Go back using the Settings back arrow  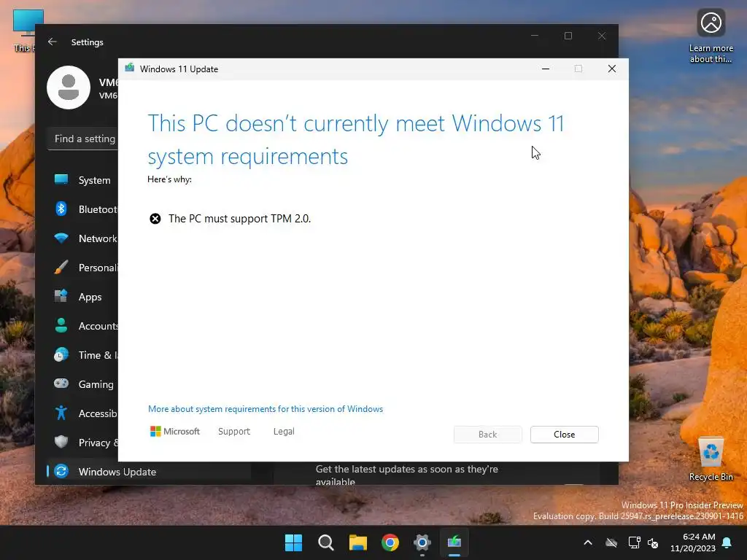[53, 42]
